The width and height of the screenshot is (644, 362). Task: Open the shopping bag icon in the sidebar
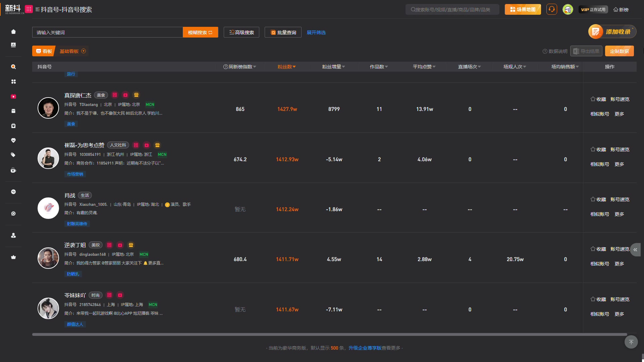tap(13, 111)
